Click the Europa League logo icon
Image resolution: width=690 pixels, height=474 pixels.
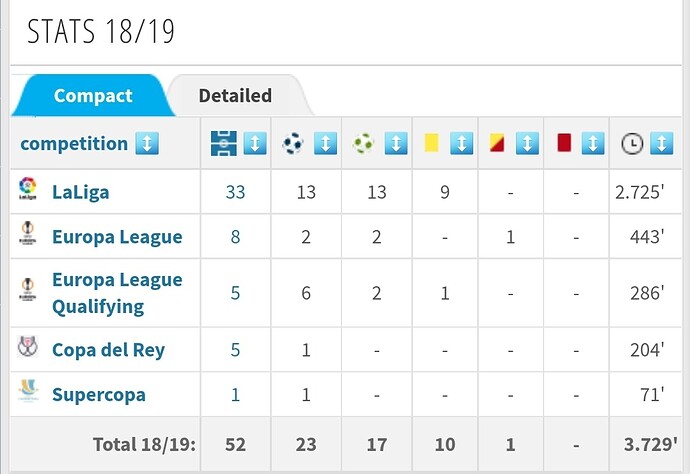[28, 235]
